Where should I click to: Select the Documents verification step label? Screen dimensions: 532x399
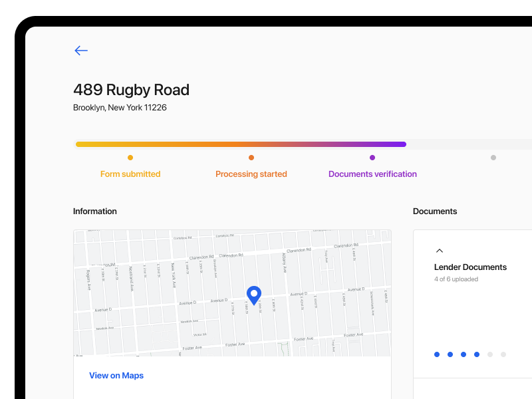[x=372, y=174]
